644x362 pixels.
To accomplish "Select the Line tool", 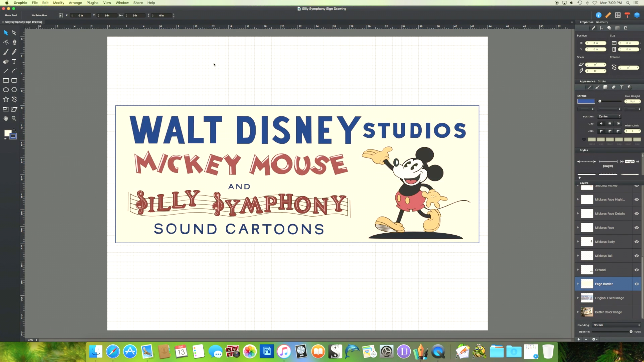I will point(6,71).
